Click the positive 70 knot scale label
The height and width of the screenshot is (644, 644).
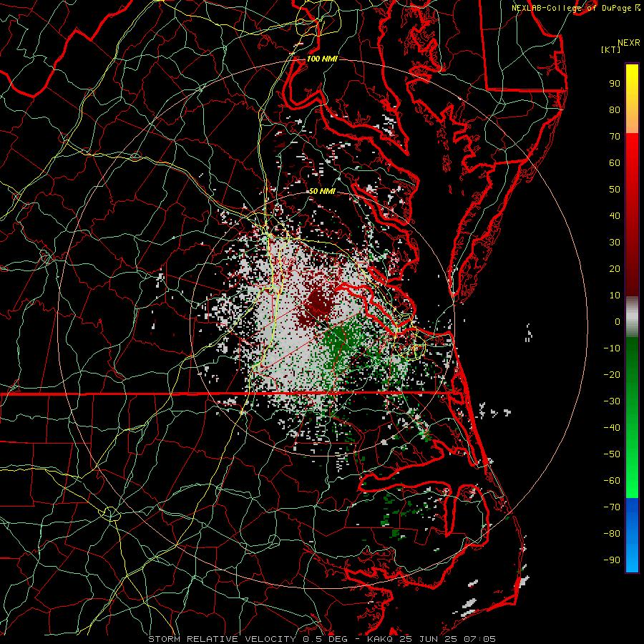(615, 137)
